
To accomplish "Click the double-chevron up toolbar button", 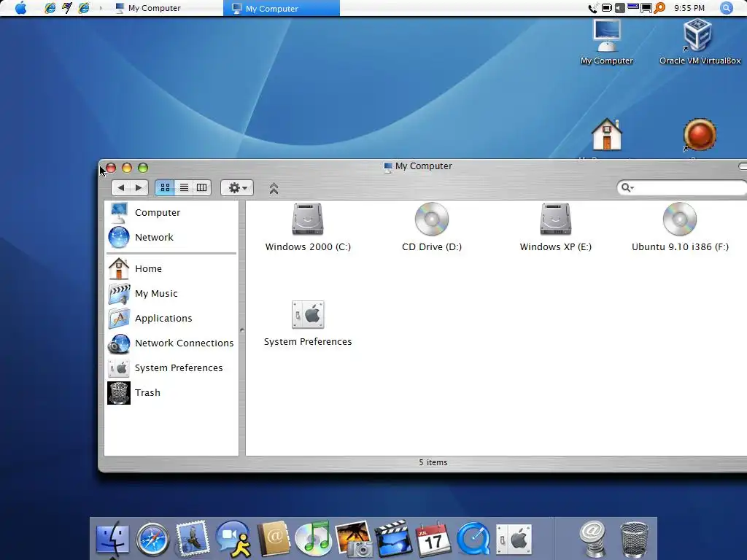I will coord(274,189).
